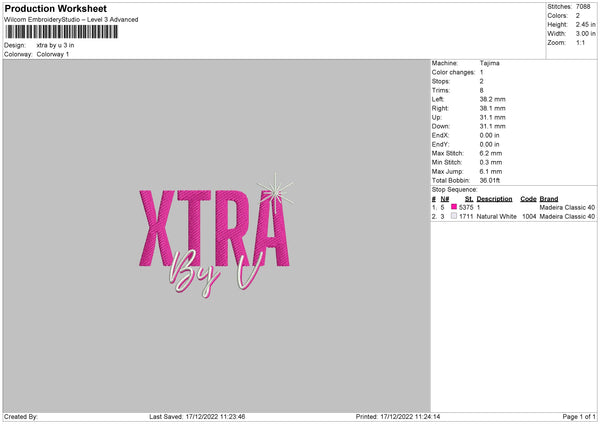This screenshot has height=424, width=600.
Task: Click the Up value 31.1 mm
Action: [492, 117]
